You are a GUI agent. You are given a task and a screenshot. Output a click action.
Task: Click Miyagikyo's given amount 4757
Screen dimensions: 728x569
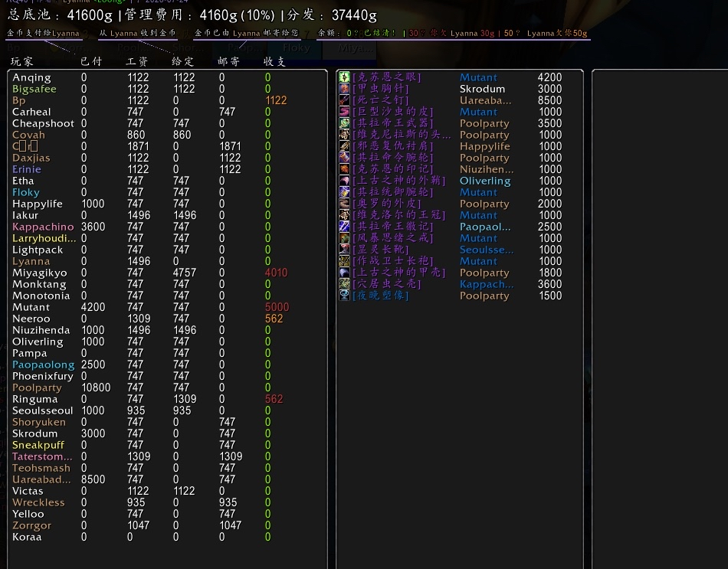click(x=185, y=273)
